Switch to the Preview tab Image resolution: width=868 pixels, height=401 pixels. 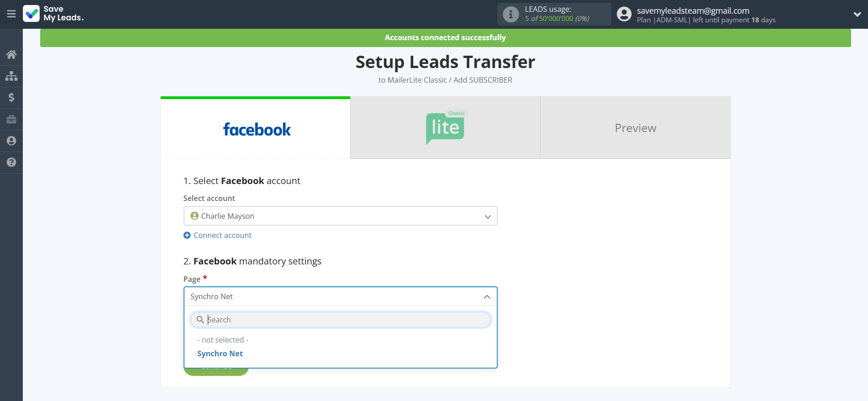[636, 128]
